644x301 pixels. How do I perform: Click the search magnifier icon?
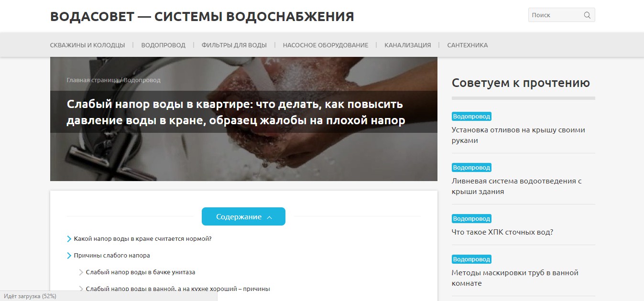[587, 15]
